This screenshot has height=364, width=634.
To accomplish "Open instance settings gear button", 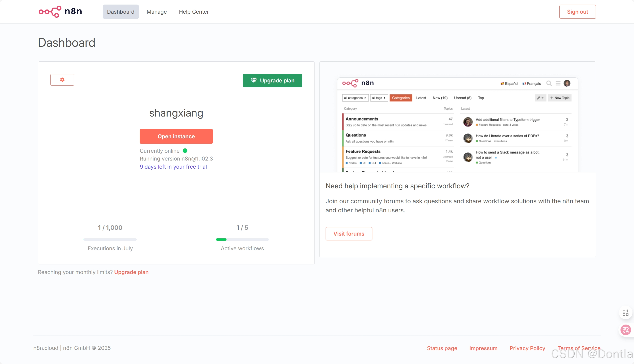I will click(62, 80).
